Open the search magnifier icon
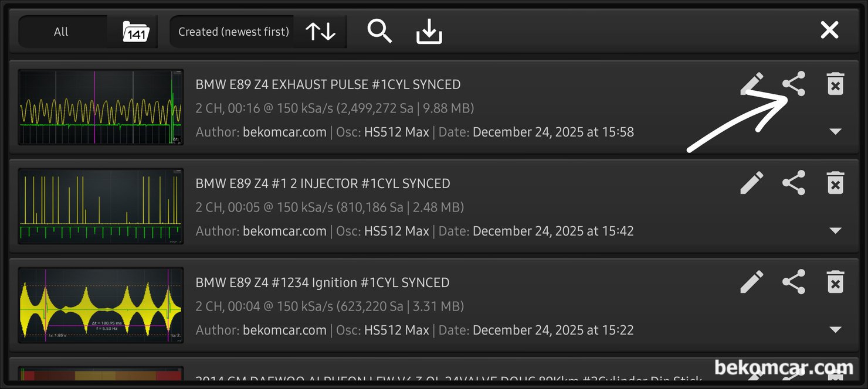868x389 pixels. (x=379, y=30)
